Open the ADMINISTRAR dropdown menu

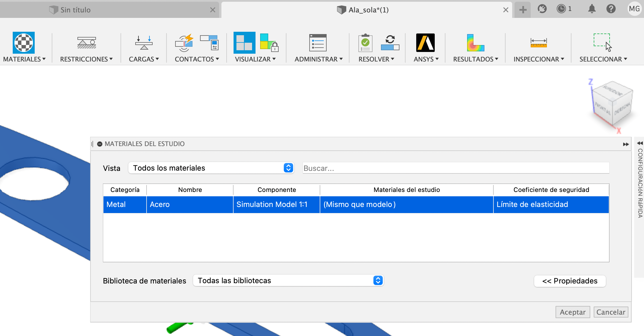point(319,59)
